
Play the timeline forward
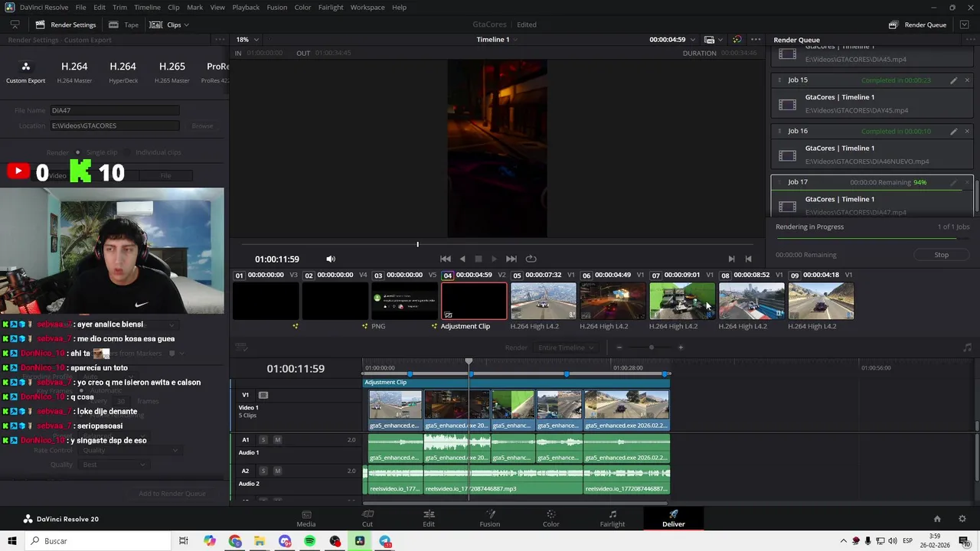pos(494,259)
